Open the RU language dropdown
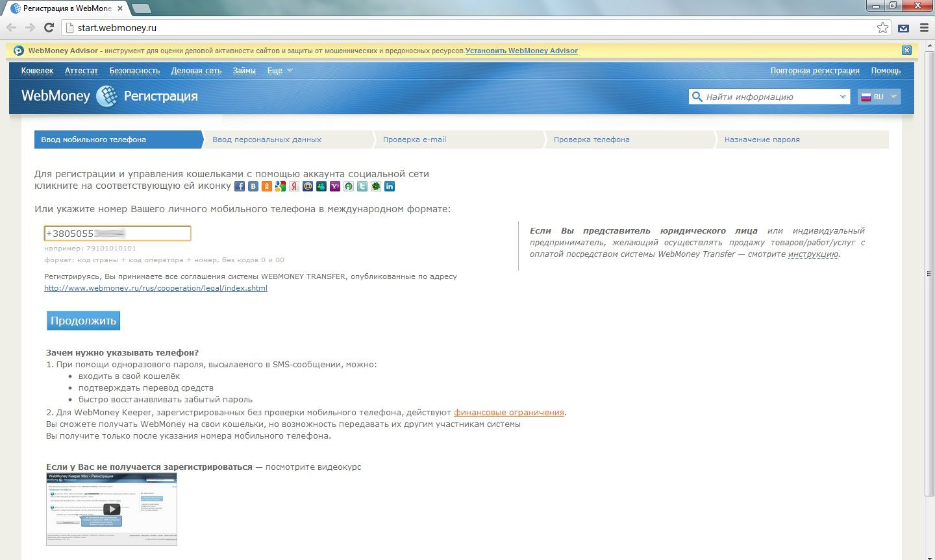Screen dimensions: 935x560 (x=879, y=97)
